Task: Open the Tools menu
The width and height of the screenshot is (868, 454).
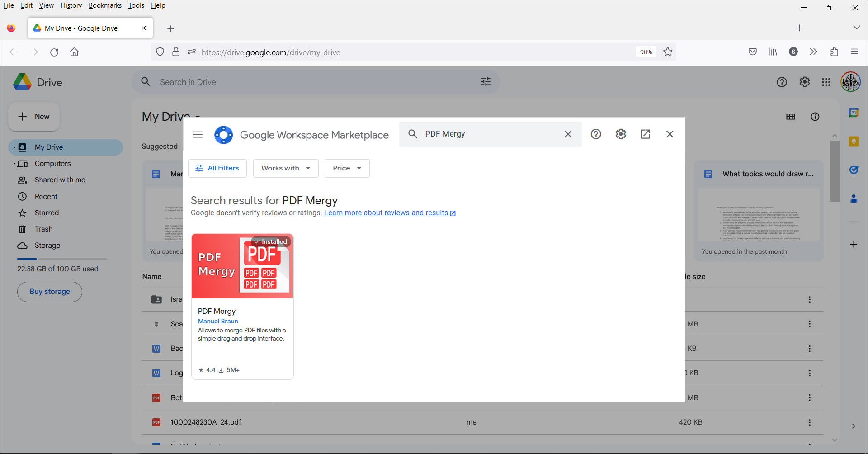Action: (136, 5)
